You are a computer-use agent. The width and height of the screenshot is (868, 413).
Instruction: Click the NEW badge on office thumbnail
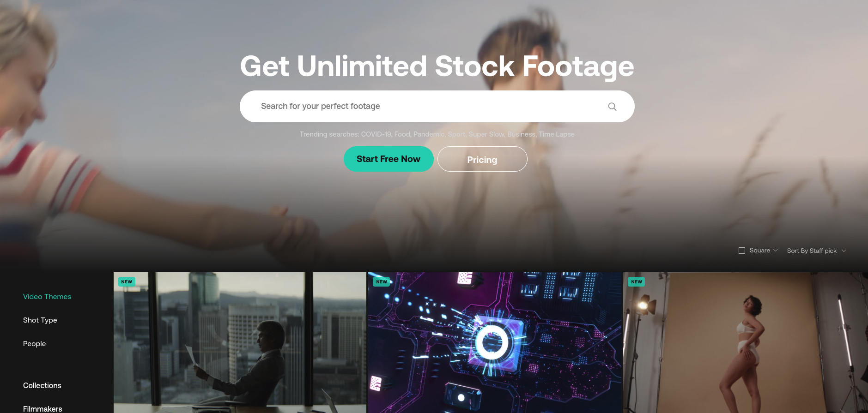(x=127, y=281)
